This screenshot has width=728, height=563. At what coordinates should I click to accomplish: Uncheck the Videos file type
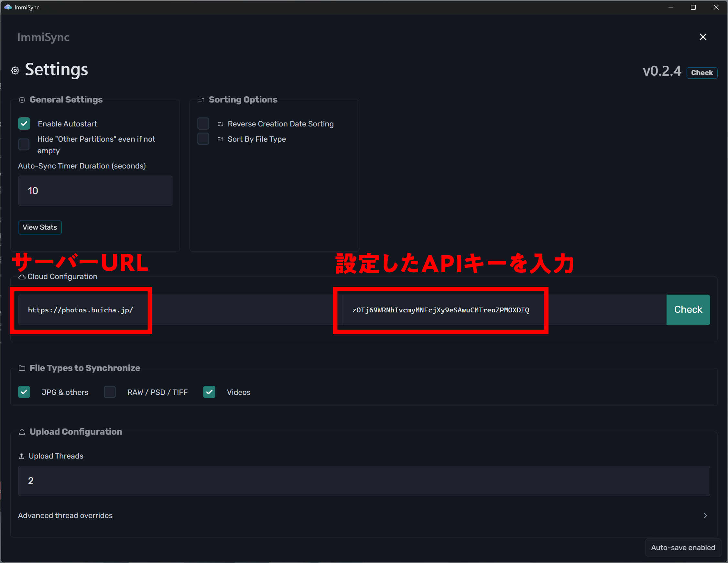[209, 392]
